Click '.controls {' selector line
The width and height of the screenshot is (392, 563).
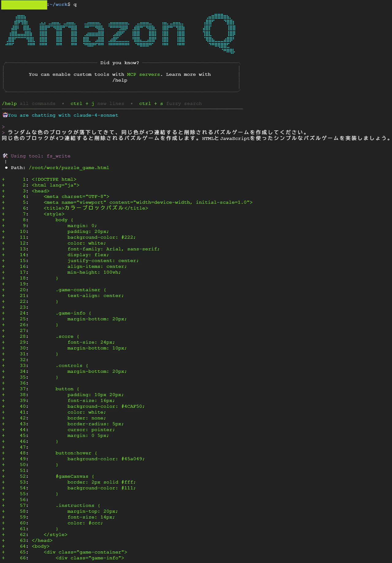pyautogui.click(x=72, y=365)
